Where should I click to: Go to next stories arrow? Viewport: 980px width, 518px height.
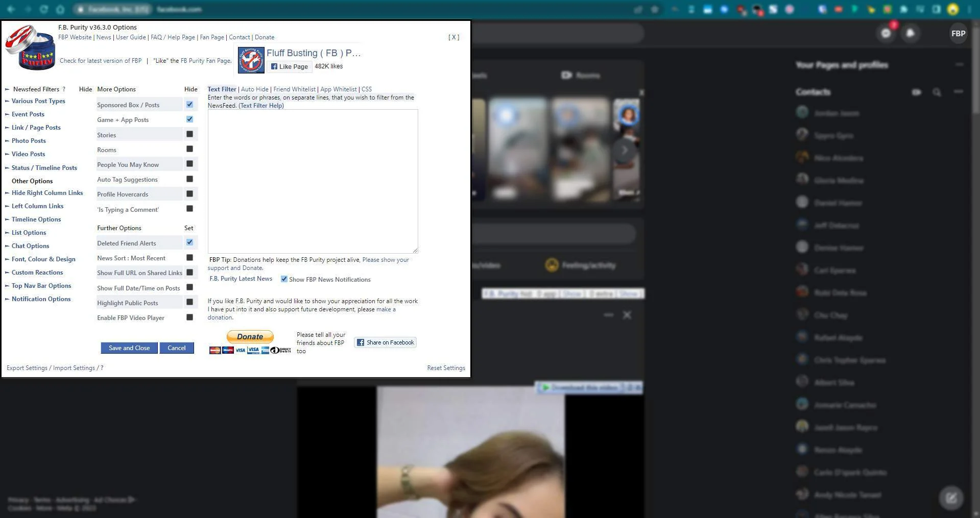pyautogui.click(x=625, y=150)
